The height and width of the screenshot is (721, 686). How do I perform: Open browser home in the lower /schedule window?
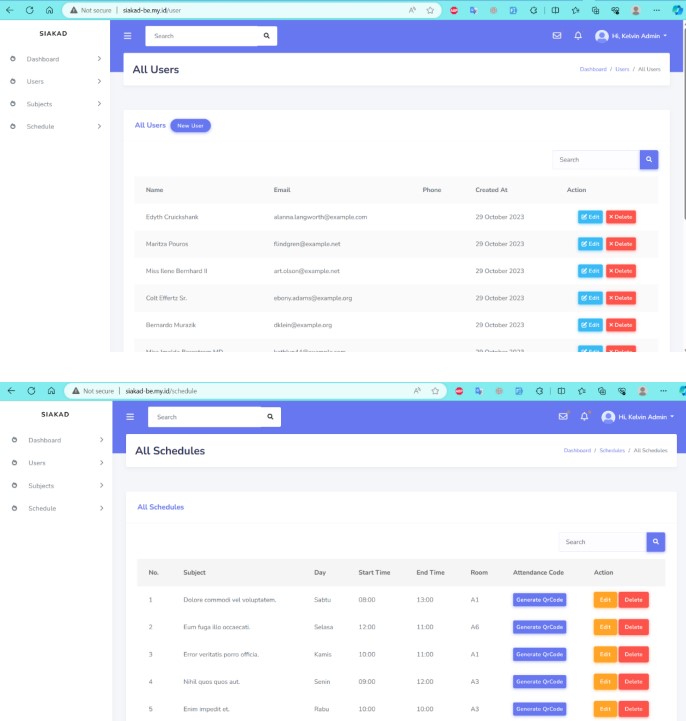(51, 391)
